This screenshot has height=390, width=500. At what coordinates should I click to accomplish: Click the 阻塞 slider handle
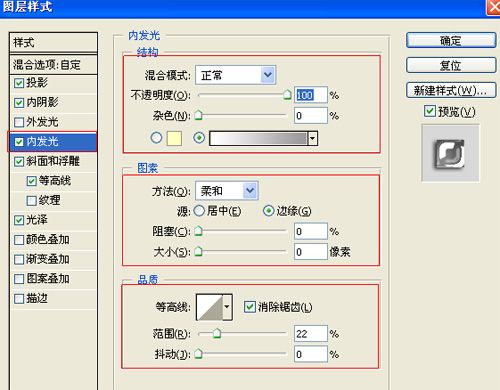[x=198, y=231]
